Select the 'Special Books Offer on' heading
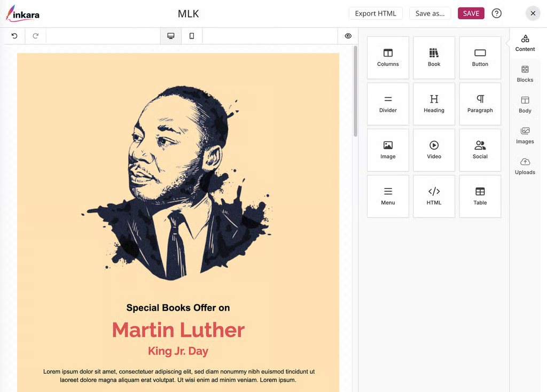Screen dimensions: 547x392 (x=178, y=308)
